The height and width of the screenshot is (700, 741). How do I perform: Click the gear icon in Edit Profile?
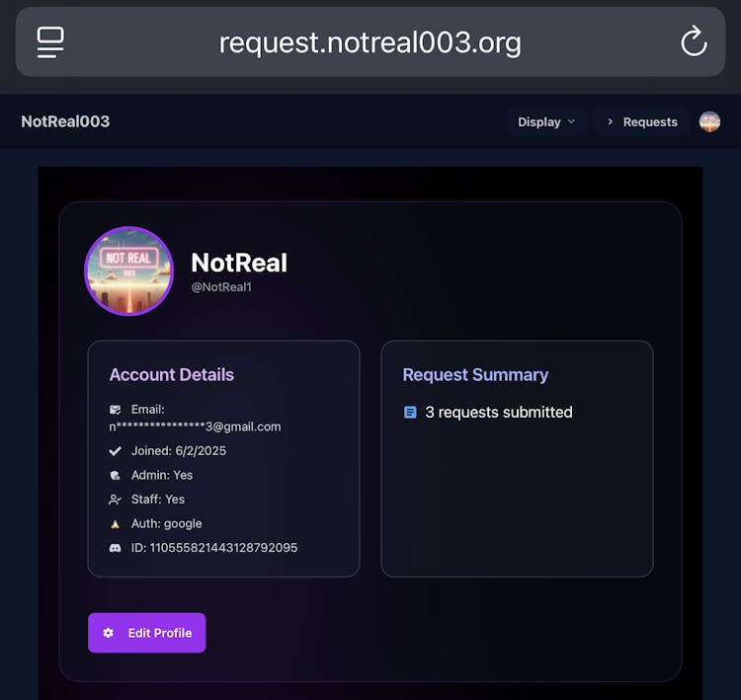pos(109,633)
